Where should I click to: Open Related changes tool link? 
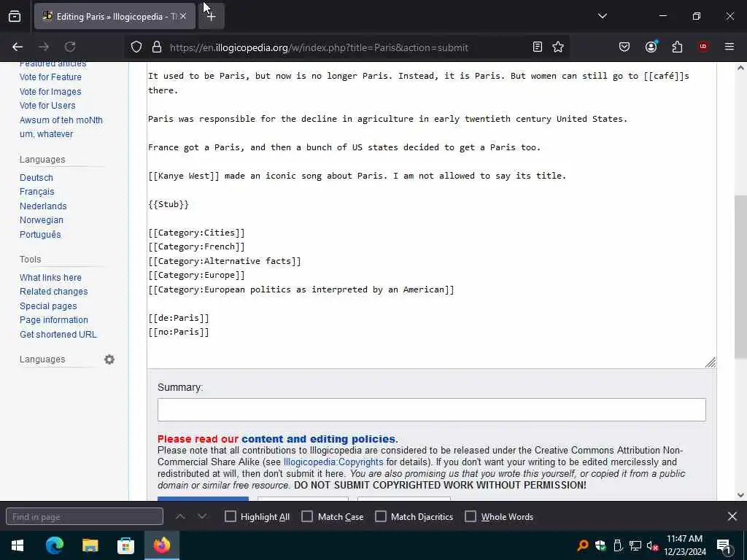(54, 292)
